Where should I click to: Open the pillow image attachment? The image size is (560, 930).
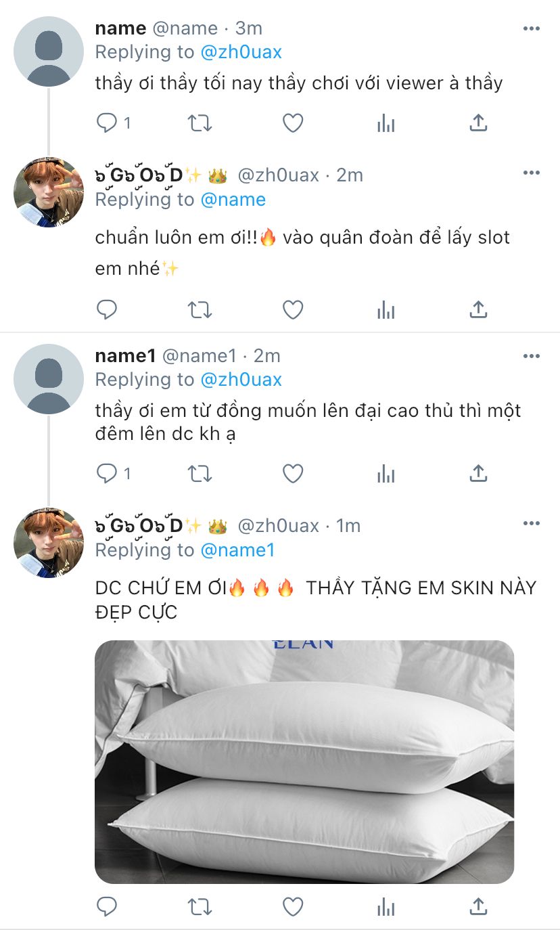click(x=304, y=761)
